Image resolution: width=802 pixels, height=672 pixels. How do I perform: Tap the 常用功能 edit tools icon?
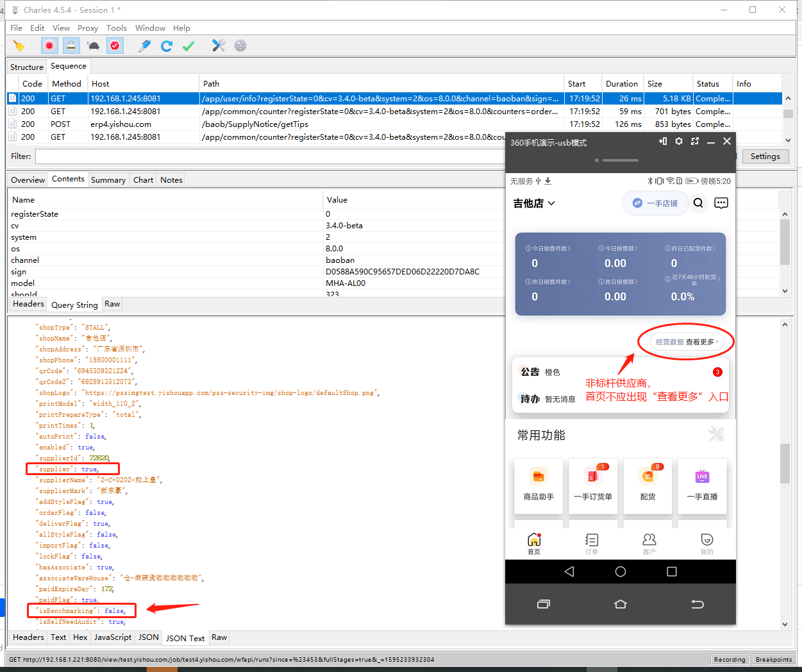[x=716, y=434]
